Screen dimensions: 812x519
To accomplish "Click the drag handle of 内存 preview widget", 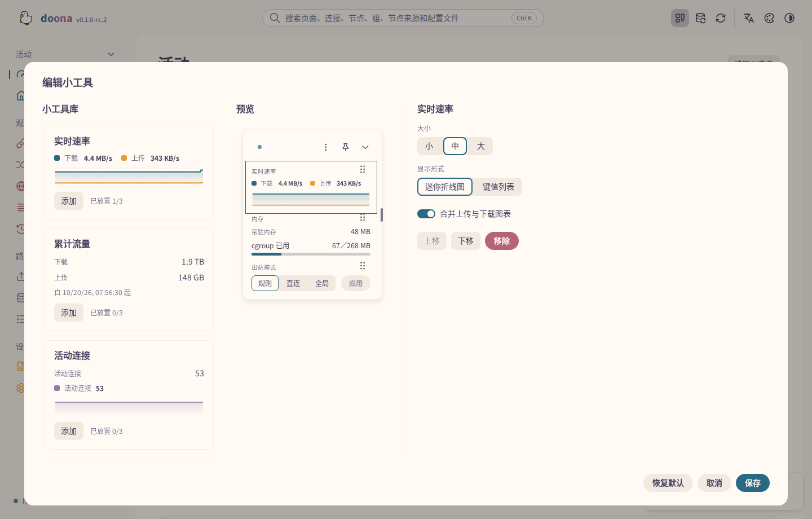I will (363, 218).
